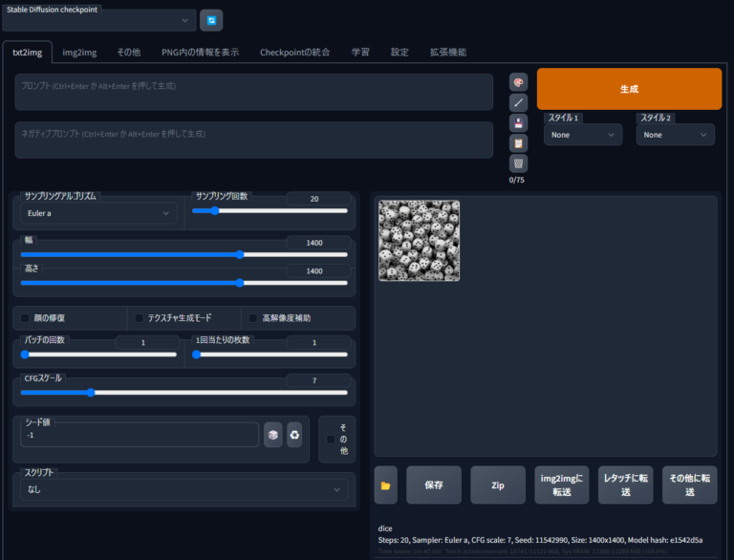Click the 幅 width slider handle
Viewport: 734px width, 560px height.
pyautogui.click(x=240, y=255)
